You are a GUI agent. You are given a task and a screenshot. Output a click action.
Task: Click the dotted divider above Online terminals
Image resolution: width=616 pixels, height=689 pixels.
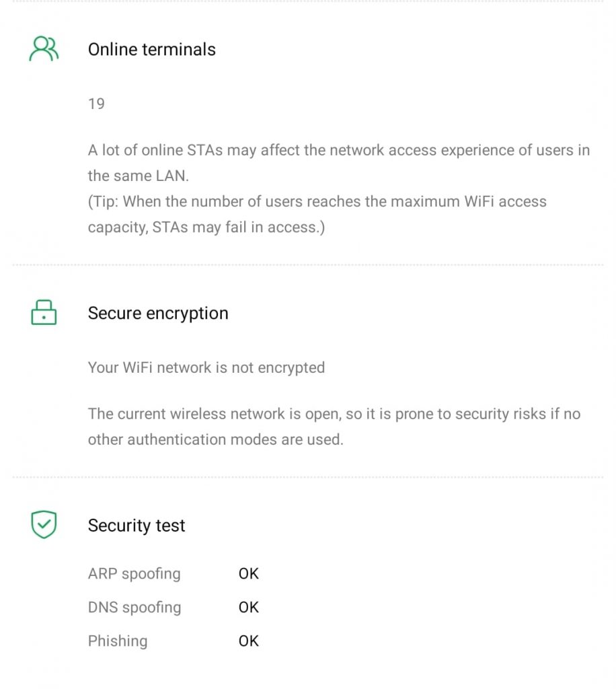tap(308, 2)
